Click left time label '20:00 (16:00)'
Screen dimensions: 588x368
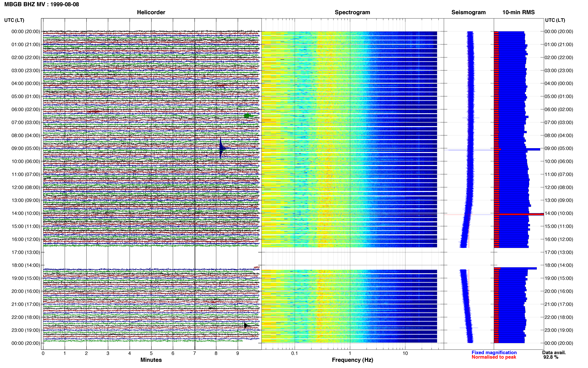(x=26, y=291)
